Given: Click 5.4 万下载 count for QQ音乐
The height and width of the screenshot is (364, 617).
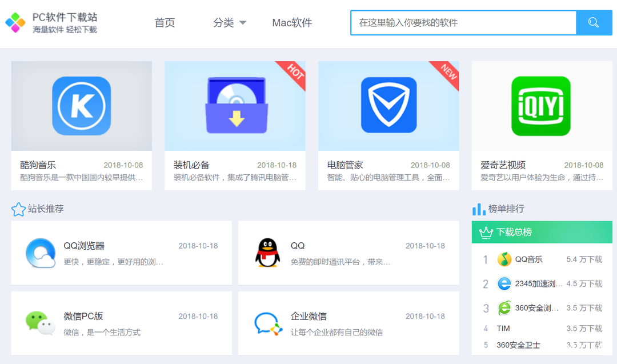Looking at the screenshot, I should 584,259.
